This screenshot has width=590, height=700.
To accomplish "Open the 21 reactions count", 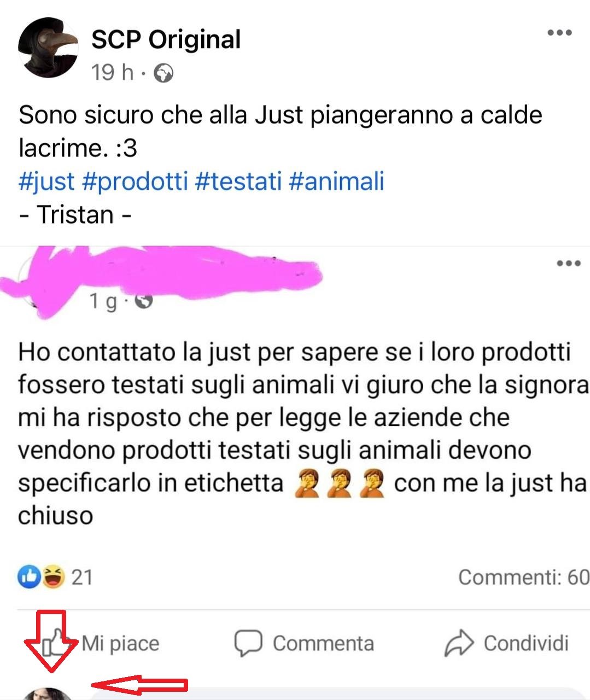I will tap(81, 577).
